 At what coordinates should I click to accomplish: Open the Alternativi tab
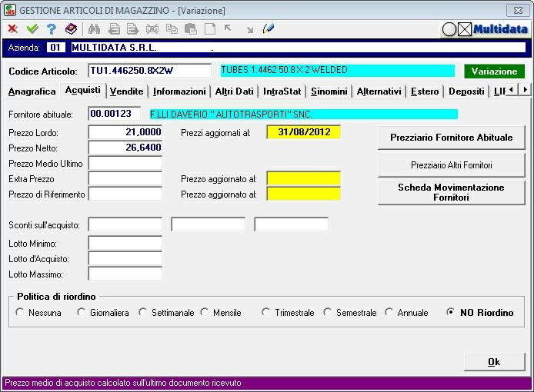tap(379, 91)
